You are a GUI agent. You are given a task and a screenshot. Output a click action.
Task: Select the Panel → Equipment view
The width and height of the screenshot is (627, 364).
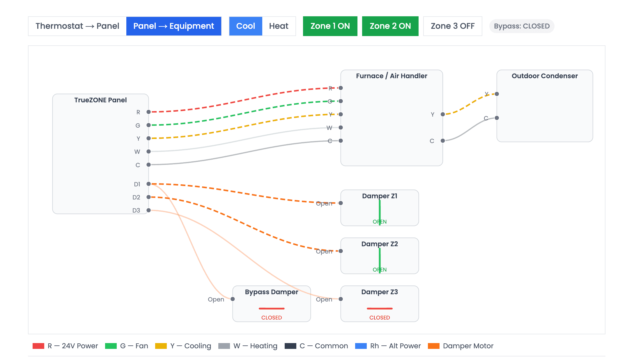[173, 26]
